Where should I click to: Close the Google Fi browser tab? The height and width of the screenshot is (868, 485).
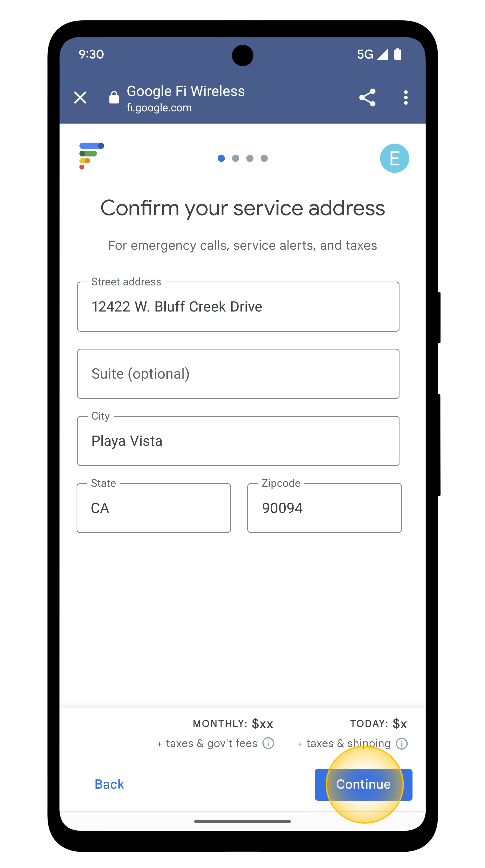tap(80, 98)
